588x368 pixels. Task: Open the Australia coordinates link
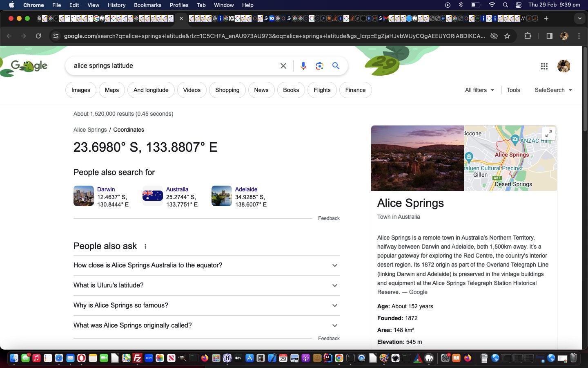pos(177,189)
